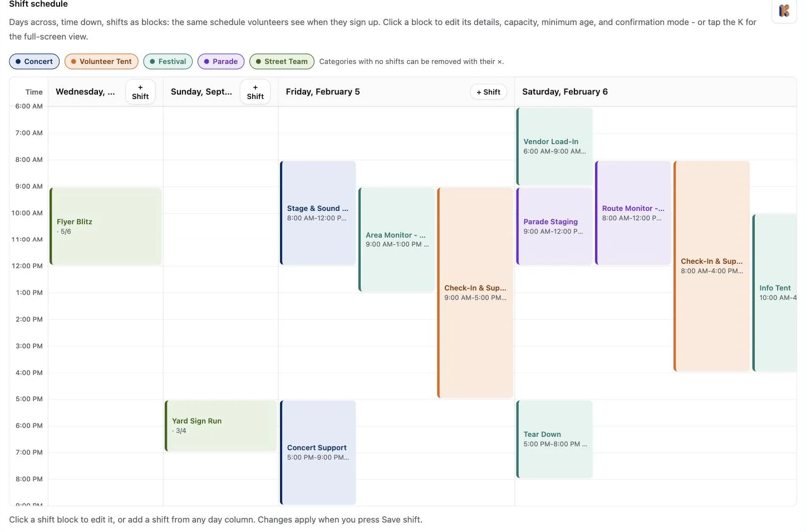Click the Friday, February 5 header

pyautogui.click(x=323, y=92)
